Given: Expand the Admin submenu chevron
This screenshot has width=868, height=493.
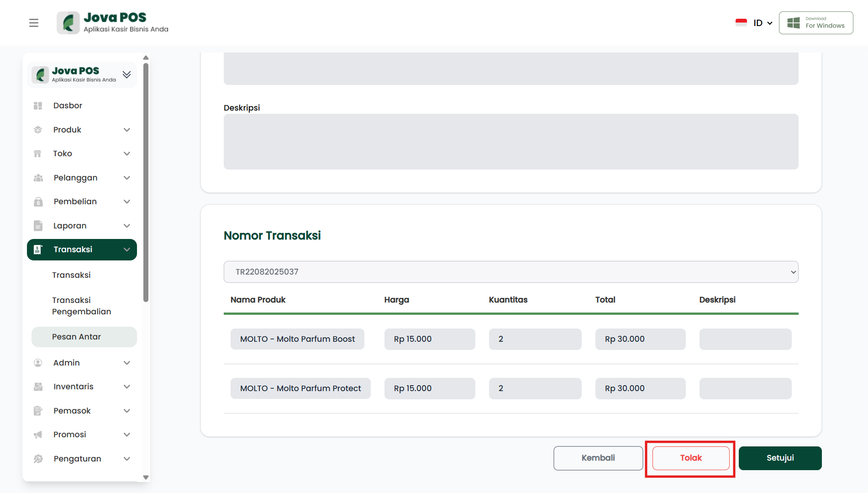Looking at the screenshot, I should pos(127,363).
